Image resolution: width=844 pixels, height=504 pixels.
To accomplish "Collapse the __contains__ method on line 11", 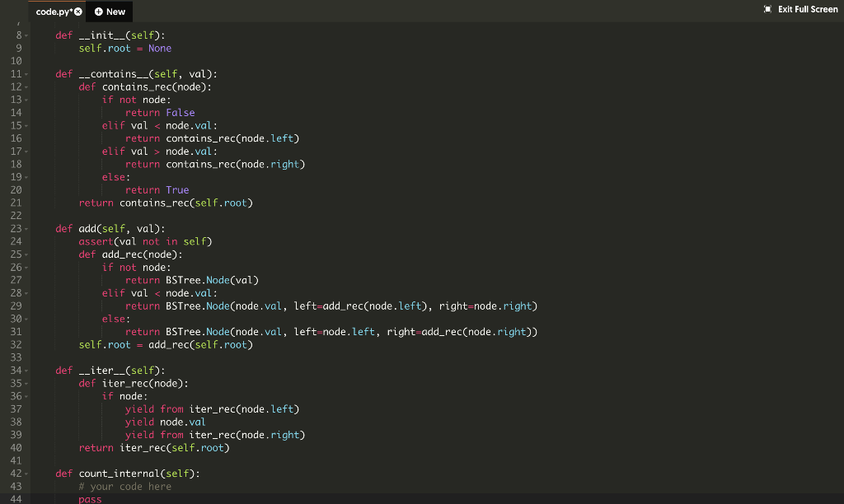I will coord(25,73).
